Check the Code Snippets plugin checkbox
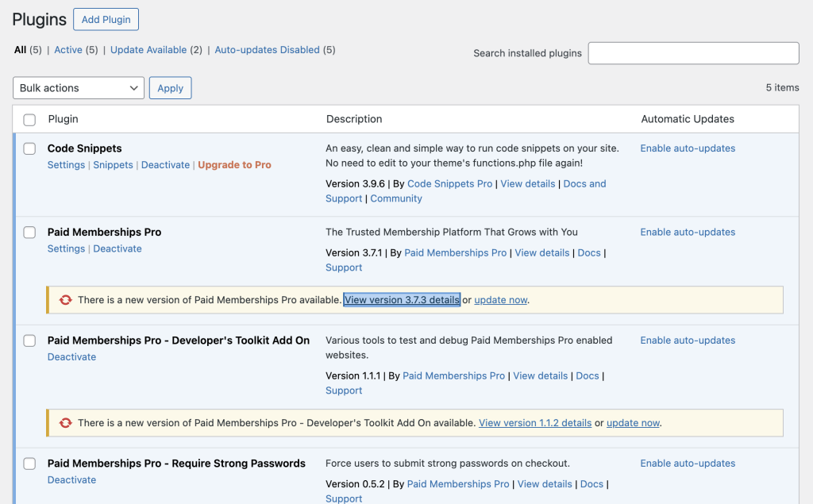 click(29, 148)
